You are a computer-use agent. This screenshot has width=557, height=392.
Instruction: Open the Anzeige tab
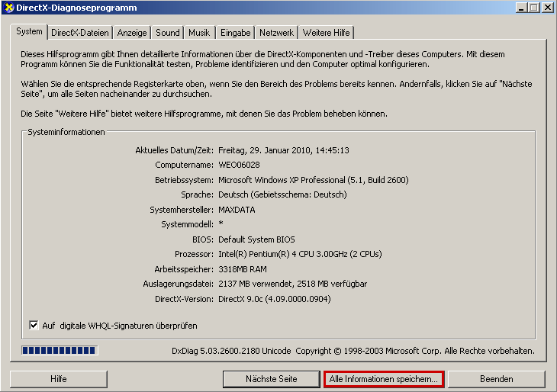pos(132,33)
